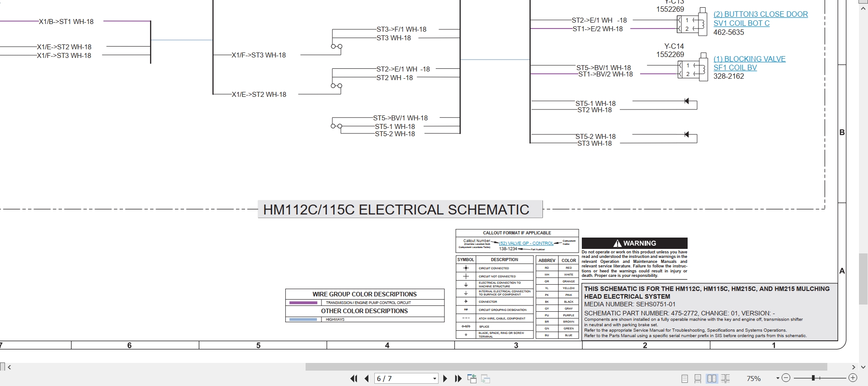868x386 pixels.
Task: Click the zoom in plus icon
Action: point(853,378)
